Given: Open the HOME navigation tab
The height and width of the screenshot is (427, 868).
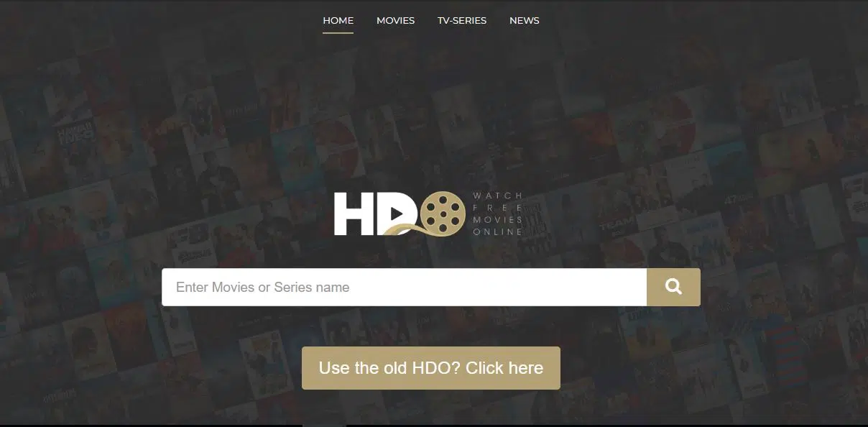Looking at the screenshot, I should [x=338, y=20].
